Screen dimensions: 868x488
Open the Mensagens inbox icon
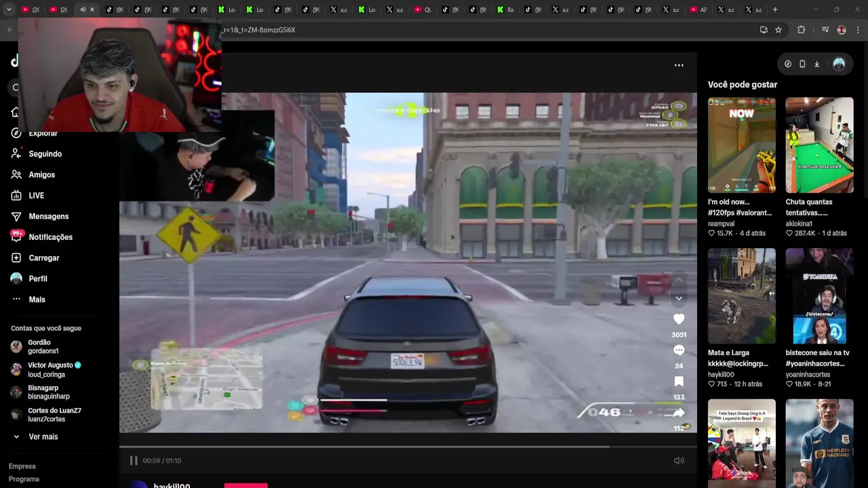click(16, 216)
